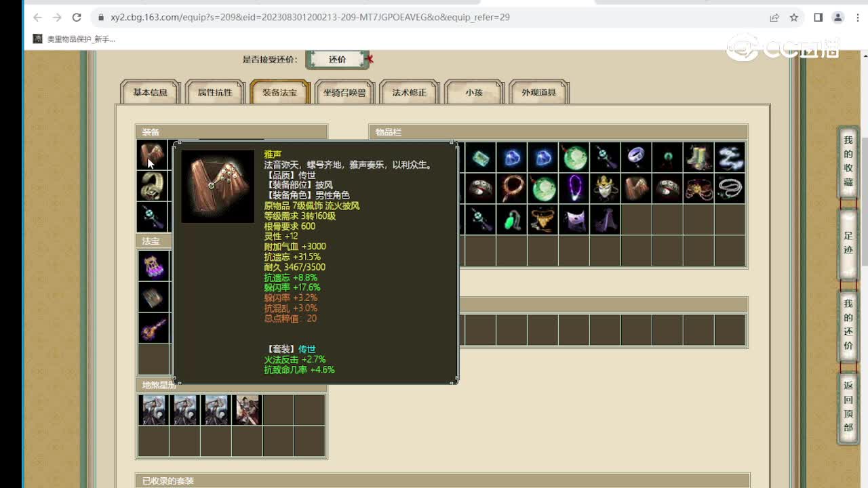
Task: Open the white pearl necklace in the inventory
Action: pos(730,188)
